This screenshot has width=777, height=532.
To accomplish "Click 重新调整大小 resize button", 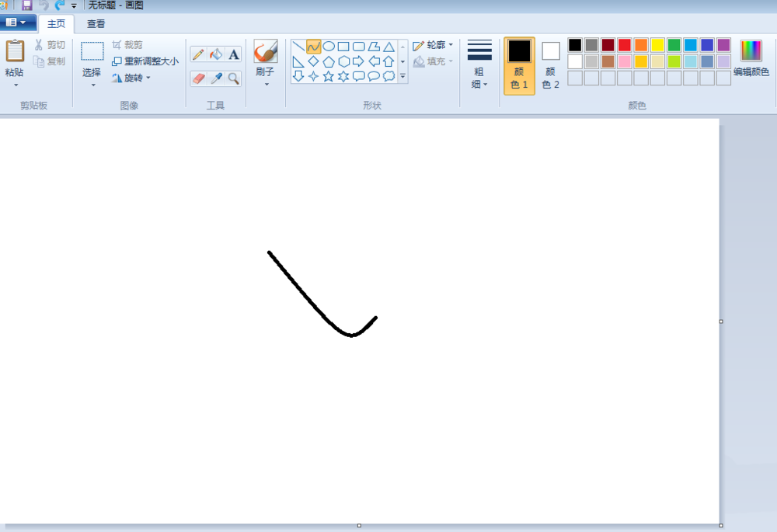I will tap(145, 61).
